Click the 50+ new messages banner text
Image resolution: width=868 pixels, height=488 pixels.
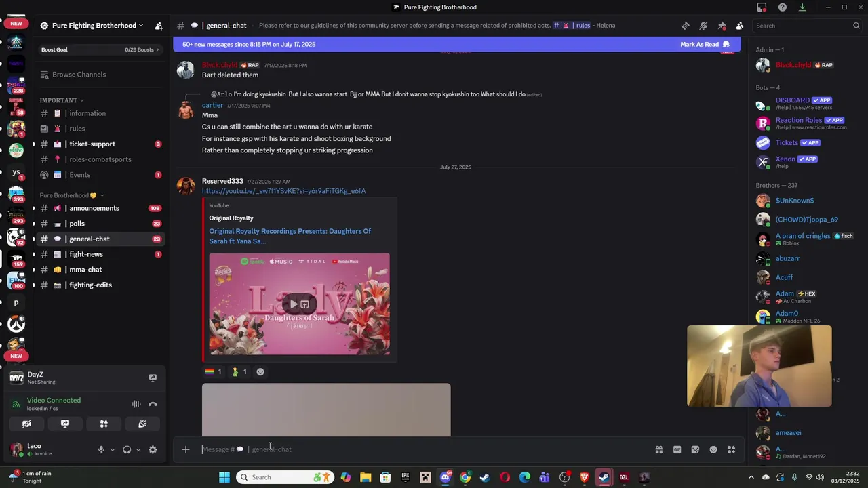click(249, 45)
